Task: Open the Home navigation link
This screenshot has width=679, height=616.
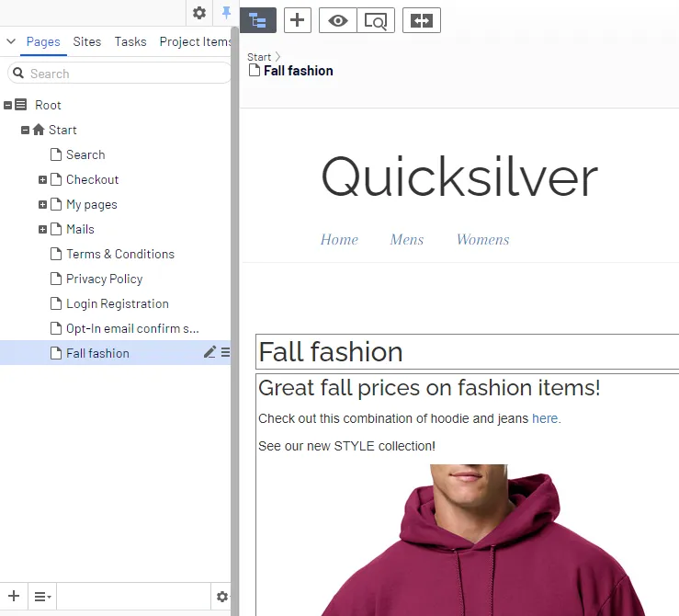Action: tap(339, 240)
